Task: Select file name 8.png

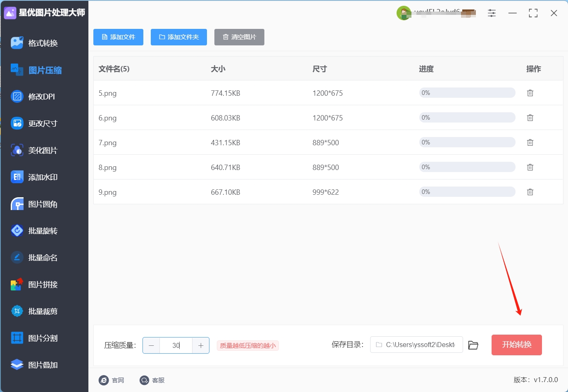Action: coord(107,168)
